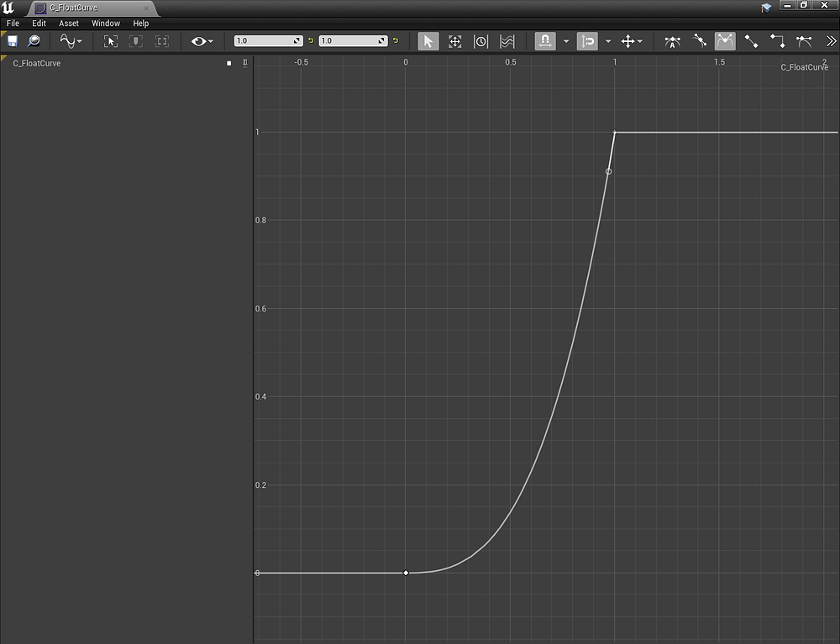The image size is (840, 644).
Task: Open the Asset menu
Action: pos(67,23)
